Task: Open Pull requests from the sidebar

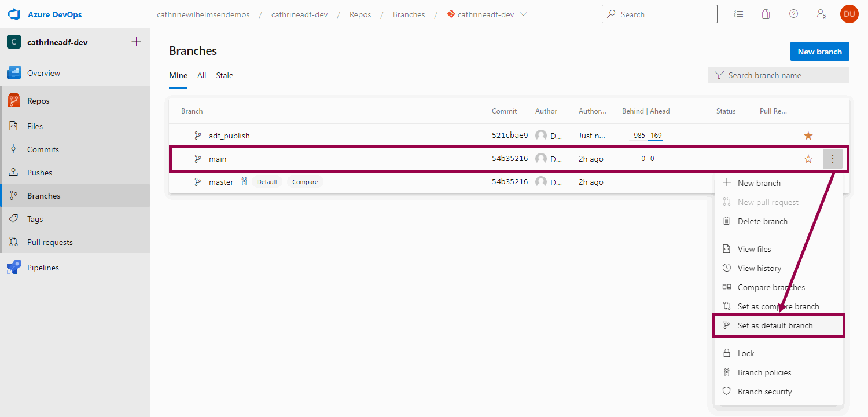Action: 50,242
